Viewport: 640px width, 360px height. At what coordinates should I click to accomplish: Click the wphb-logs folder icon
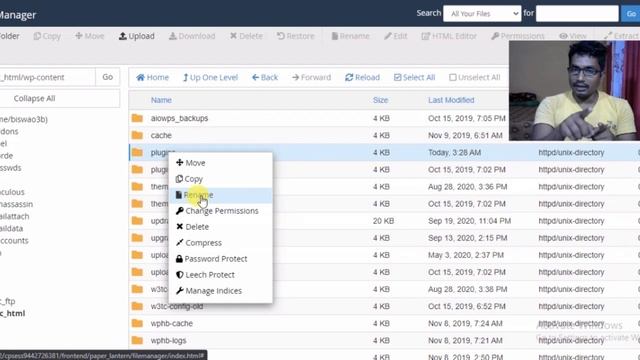click(137, 340)
